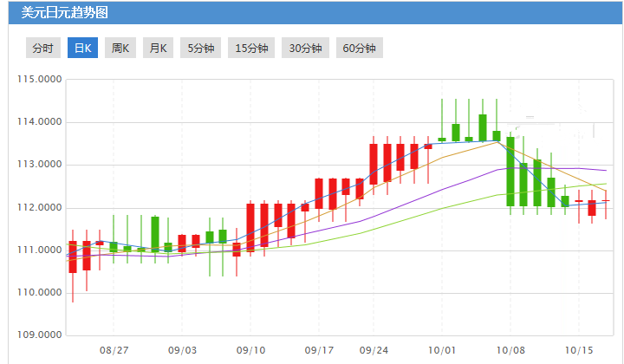Choose the 30分钟 interval tab
Screen dimensions: 624x364
tap(305, 49)
